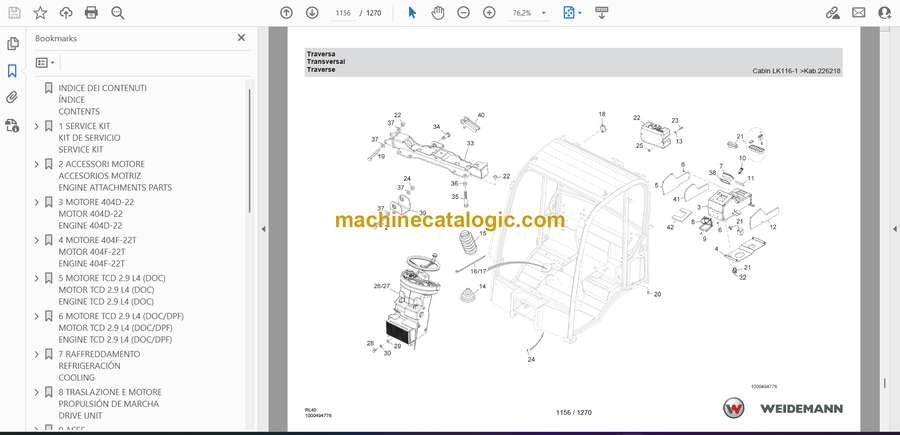
Task: Send file by email envelope icon
Action: pyautogui.click(x=858, y=13)
